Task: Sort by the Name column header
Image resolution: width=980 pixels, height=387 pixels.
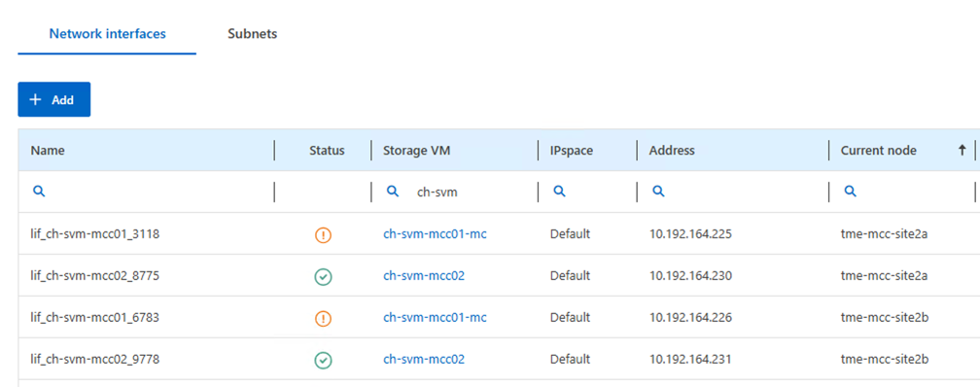Action: 48,150
